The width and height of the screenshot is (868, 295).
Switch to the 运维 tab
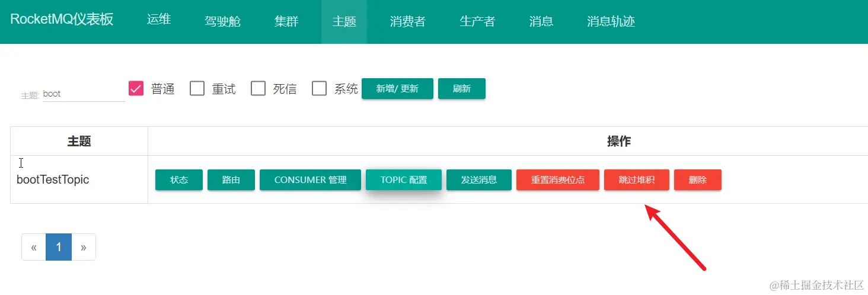[159, 20]
